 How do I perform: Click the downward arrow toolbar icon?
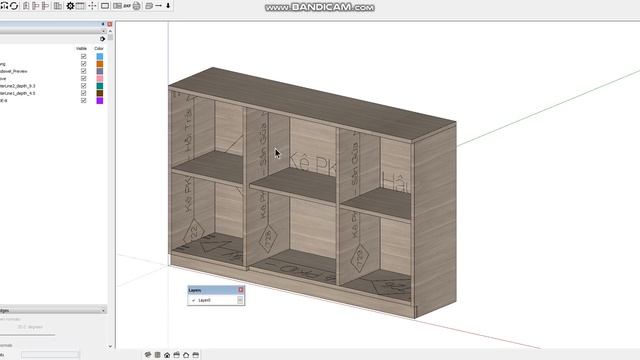168,6
